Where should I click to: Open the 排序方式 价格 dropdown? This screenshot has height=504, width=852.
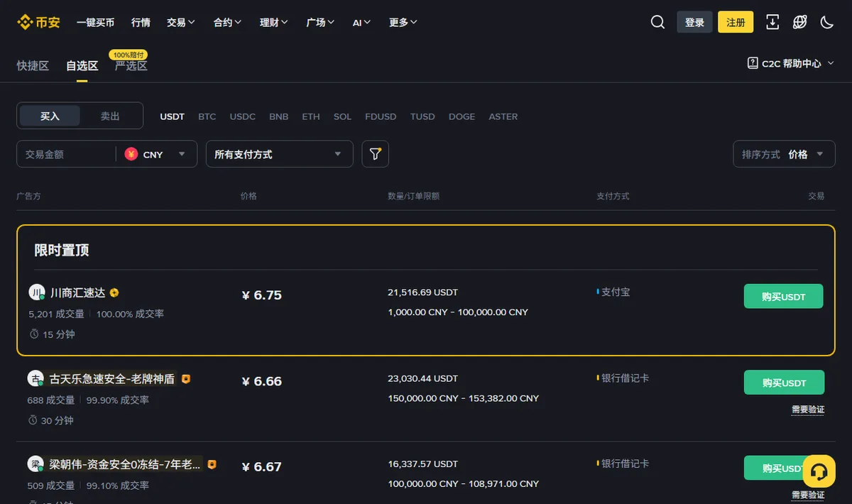tap(784, 154)
